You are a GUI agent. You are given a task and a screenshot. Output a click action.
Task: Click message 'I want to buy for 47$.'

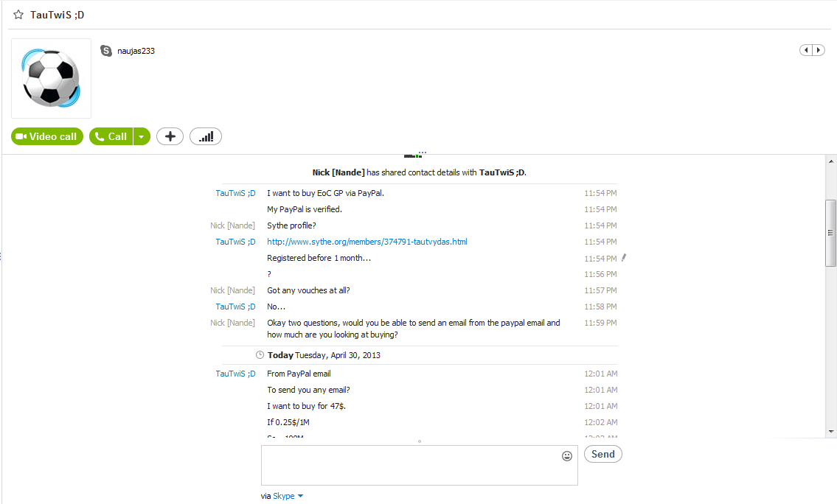(x=306, y=406)
